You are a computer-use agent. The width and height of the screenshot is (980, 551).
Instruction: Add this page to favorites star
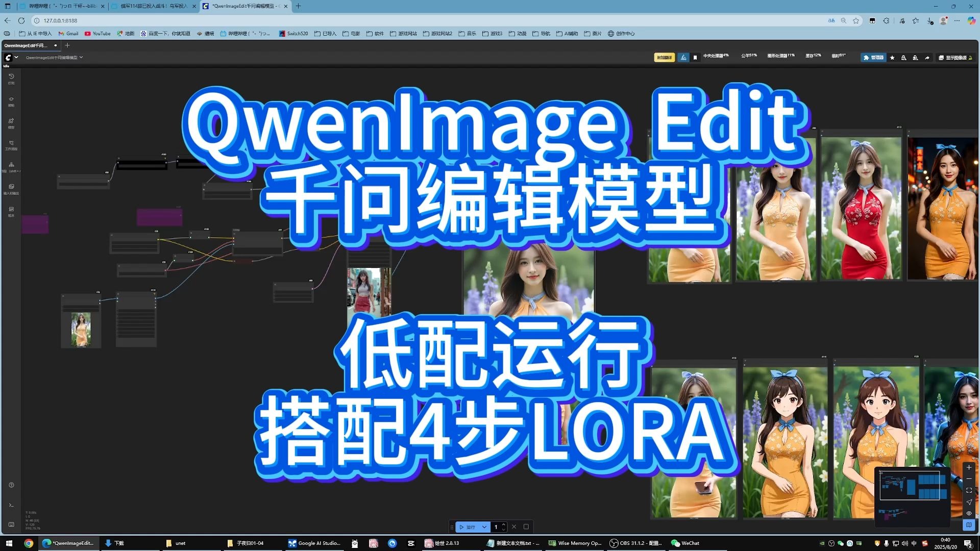point(856,20)
